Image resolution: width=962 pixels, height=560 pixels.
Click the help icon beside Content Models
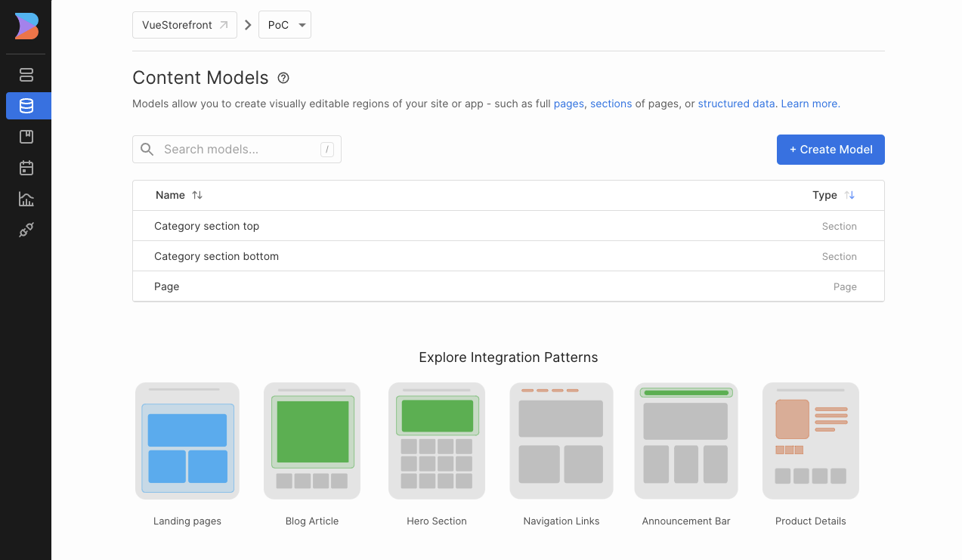point(283,78)
